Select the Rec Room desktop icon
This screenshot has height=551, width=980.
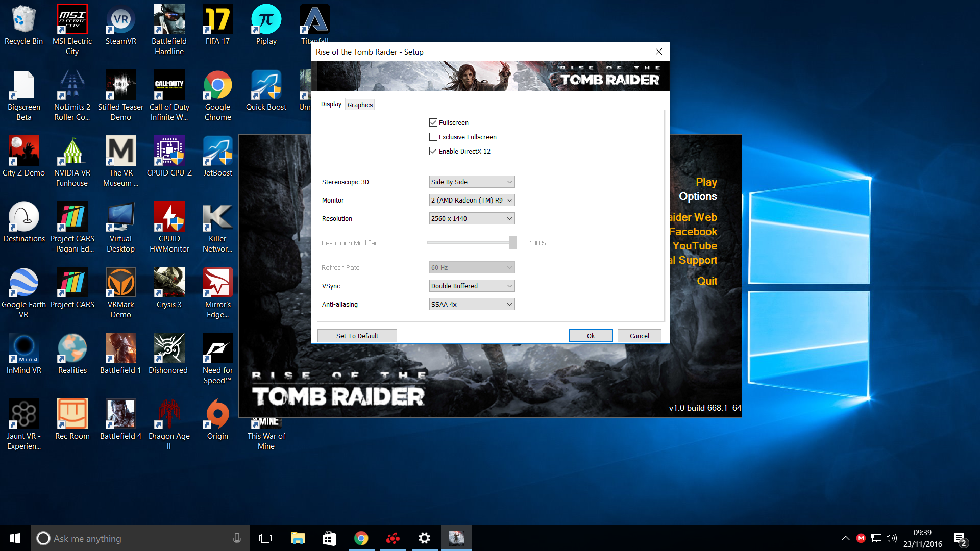(72, 420)
